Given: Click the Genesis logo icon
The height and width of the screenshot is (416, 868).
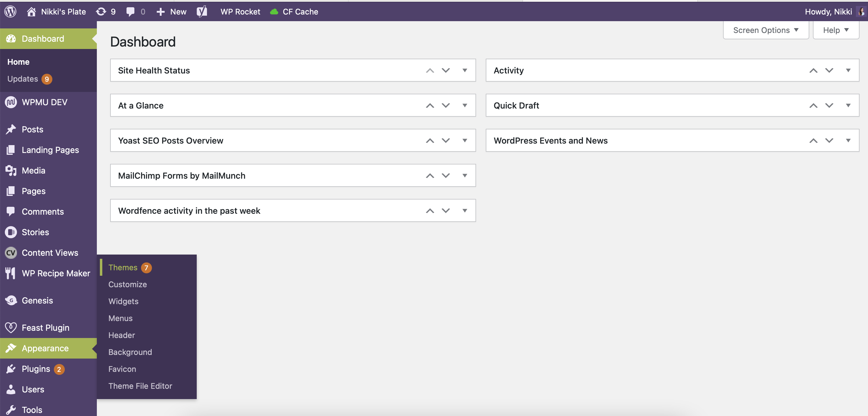Looking at the screenshot, I should tap(11, 300).
